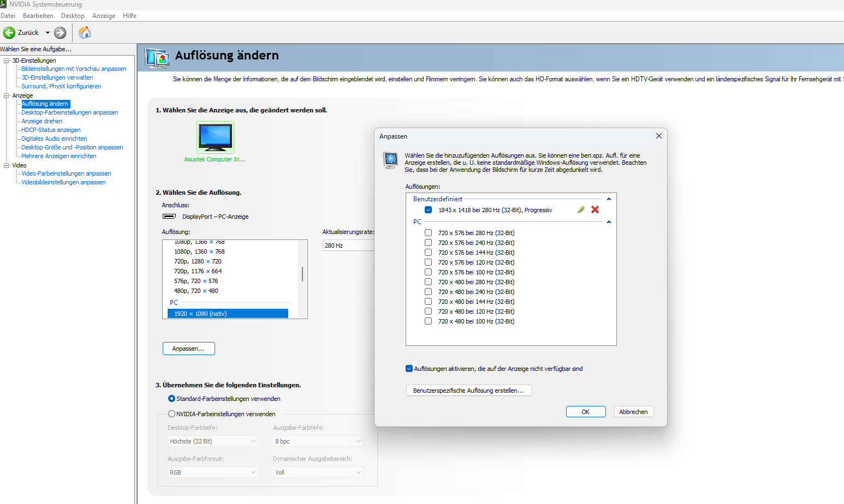Collapse Anzeige tree node

(x=7, y=95)
